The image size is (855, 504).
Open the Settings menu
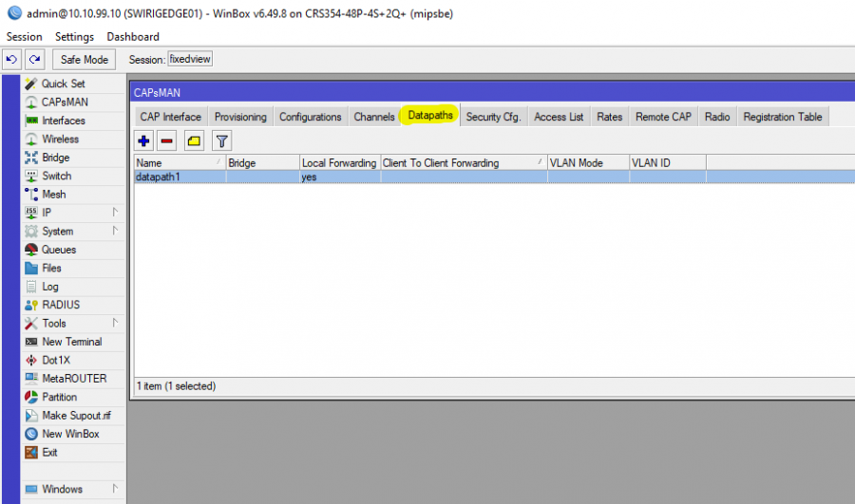(x=74, y=36)
